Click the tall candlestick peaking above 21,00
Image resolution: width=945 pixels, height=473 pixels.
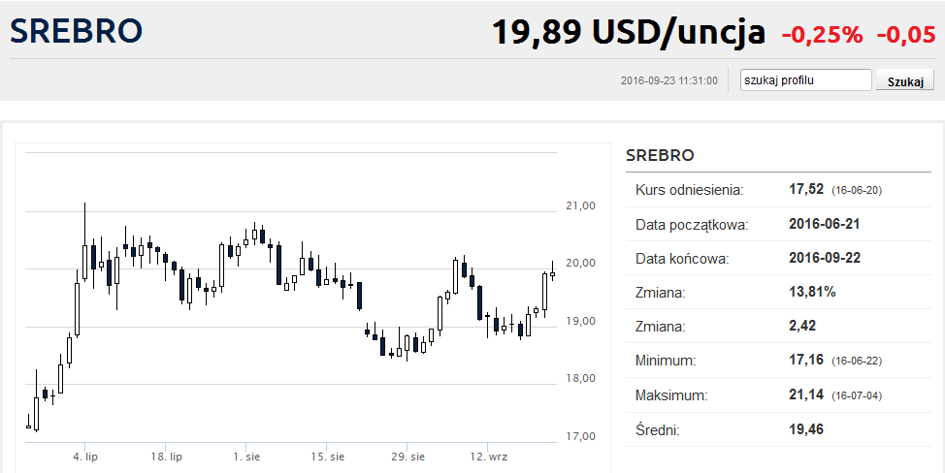pyautogui.click(x=85, y=242)
